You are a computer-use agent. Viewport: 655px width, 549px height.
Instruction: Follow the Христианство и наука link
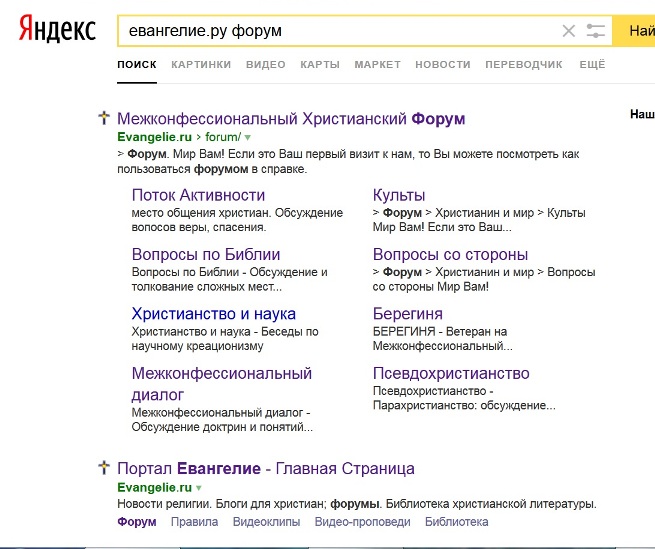pyautogui.click(x=213, y=314)
